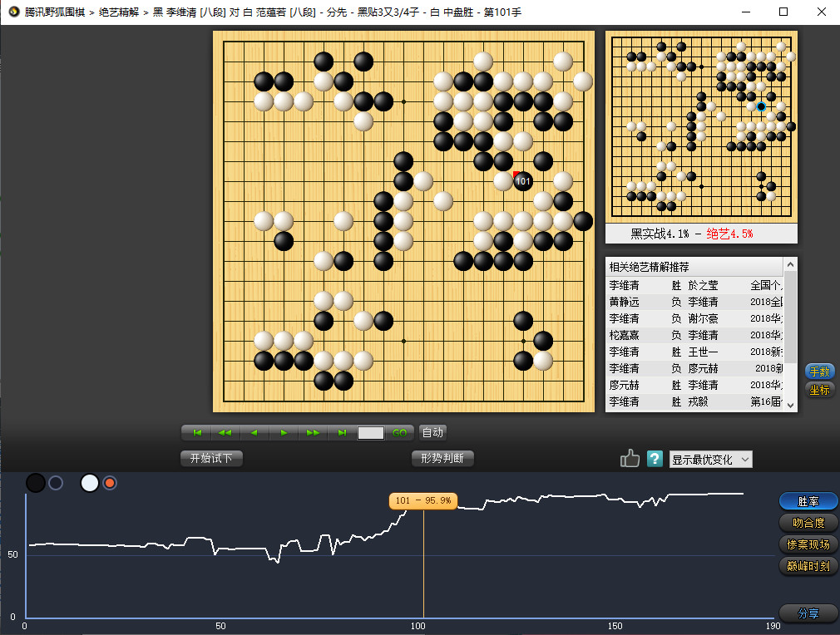Switch to the 吻合度 chart tab
This screenshot has height=635, width=840.
808,523
